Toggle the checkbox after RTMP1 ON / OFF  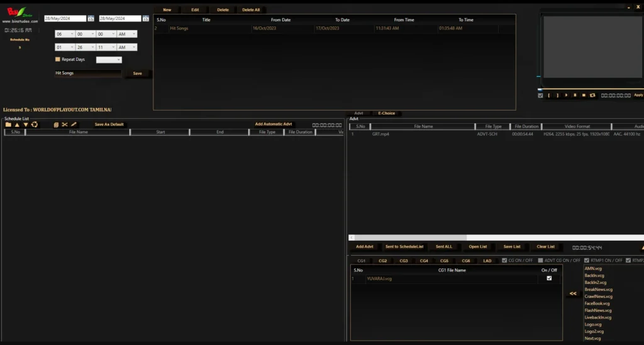tap(628, 261)
